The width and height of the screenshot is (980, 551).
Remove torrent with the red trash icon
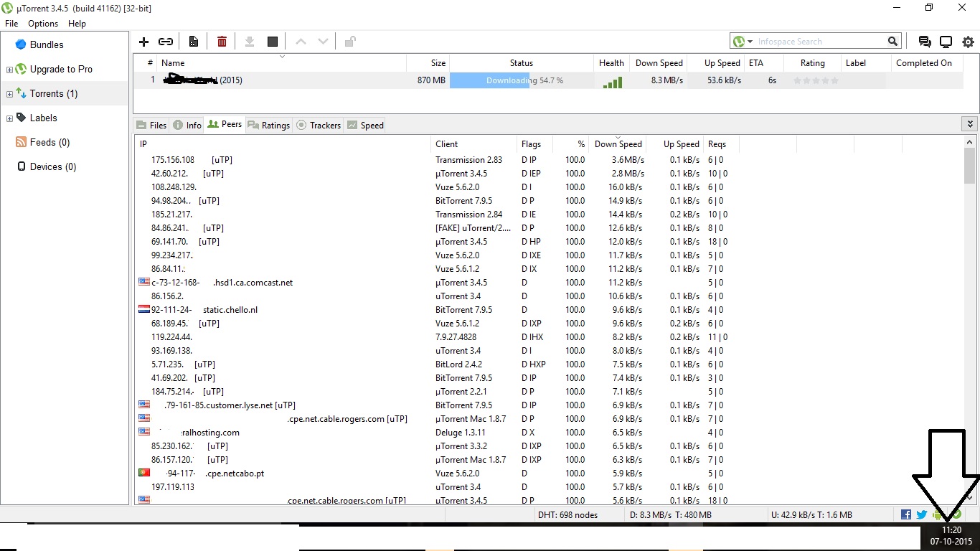coord(222,42)
